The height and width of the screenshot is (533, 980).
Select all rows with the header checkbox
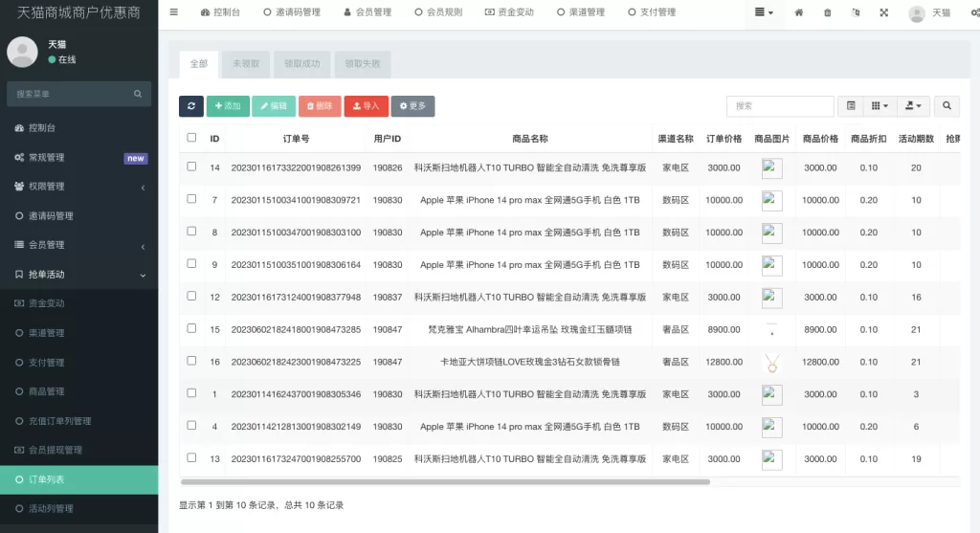(191, 138)
